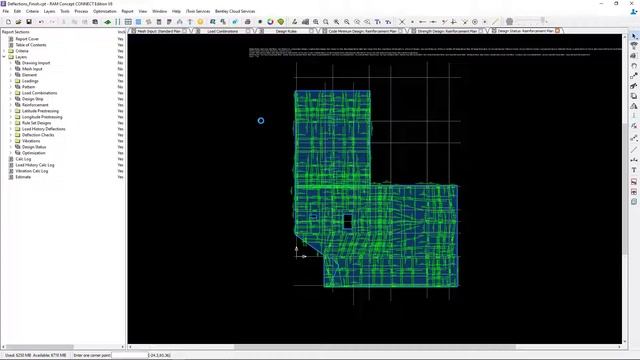Viewport: 640px width, 360px height.
Task: Toggle include value for Mesh Input row
Action: point(120,69)
